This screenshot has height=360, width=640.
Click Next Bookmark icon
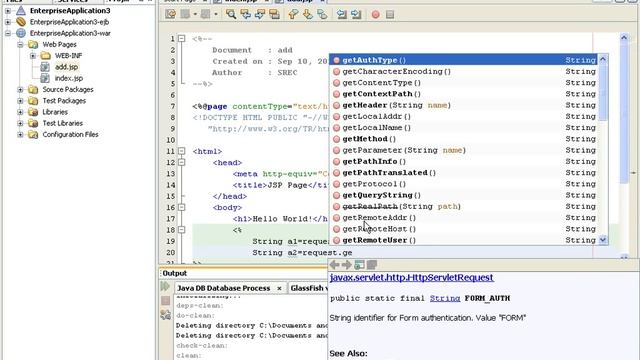pos(307,14)
